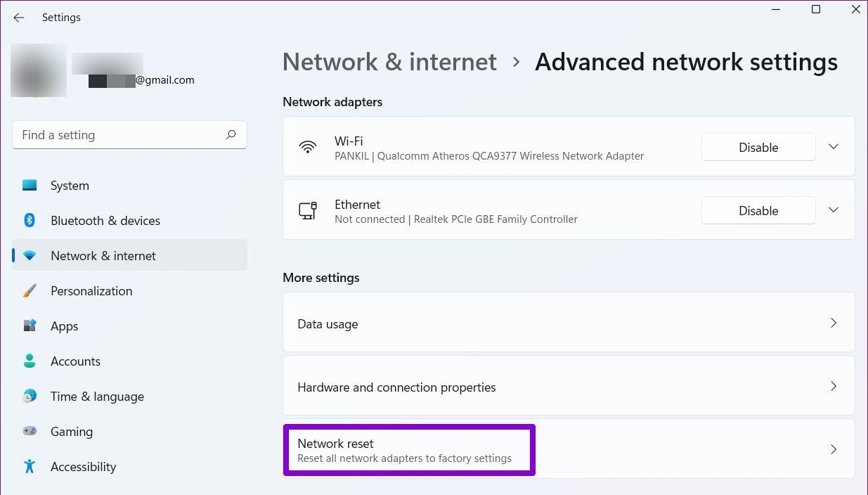This screenshot has width=868, height=495.
Task: Click the Network adapters section label
Action: tap(332, 102)
